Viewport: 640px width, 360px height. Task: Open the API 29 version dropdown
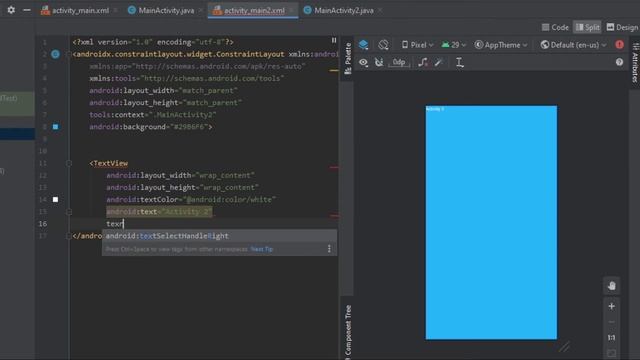[453, 45]
